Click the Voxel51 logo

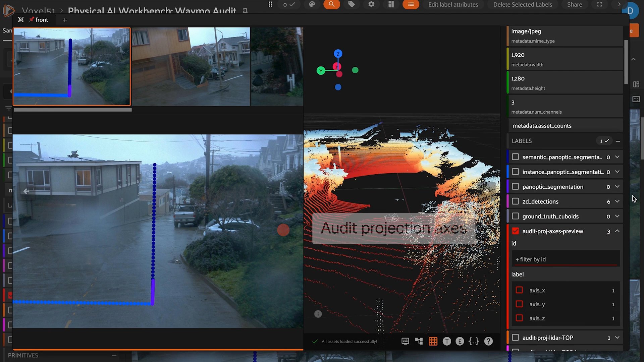pos(8,10)
